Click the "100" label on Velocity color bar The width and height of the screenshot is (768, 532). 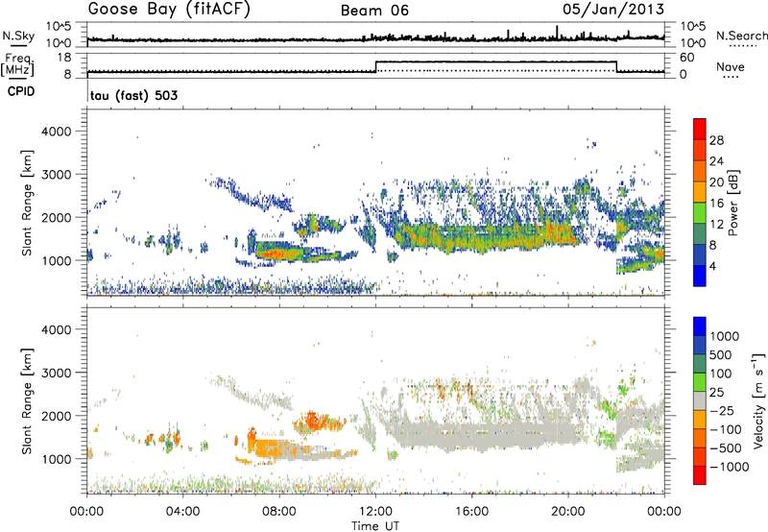point(721,374)
